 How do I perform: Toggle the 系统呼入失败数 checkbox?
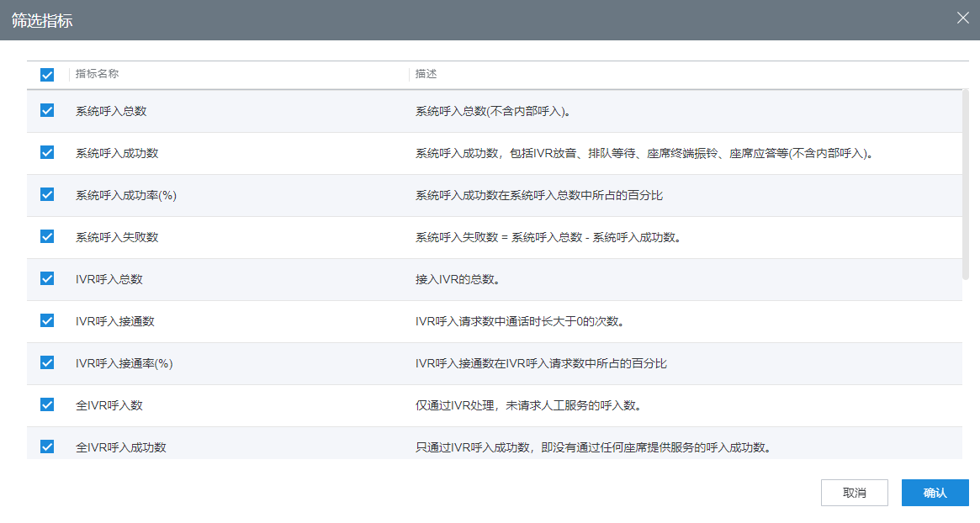(x=47, y=236)
